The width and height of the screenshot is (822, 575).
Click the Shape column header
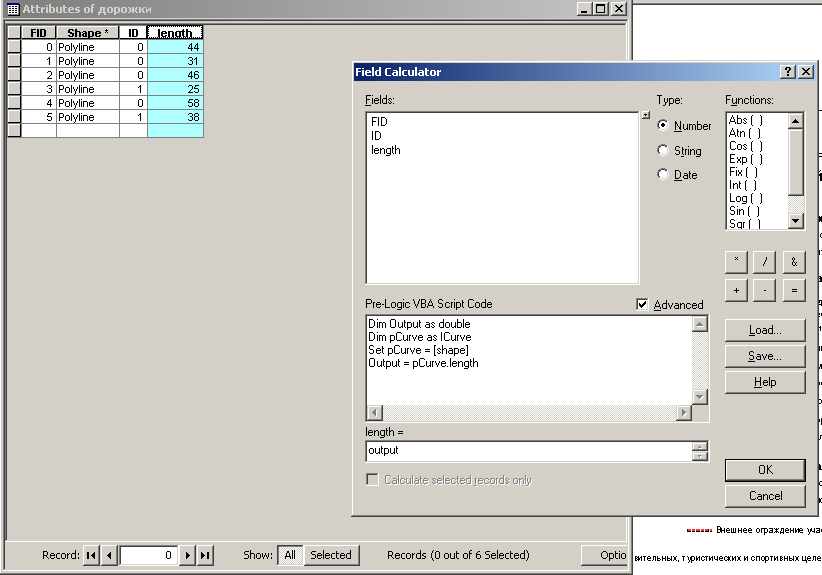coord(88,32)
